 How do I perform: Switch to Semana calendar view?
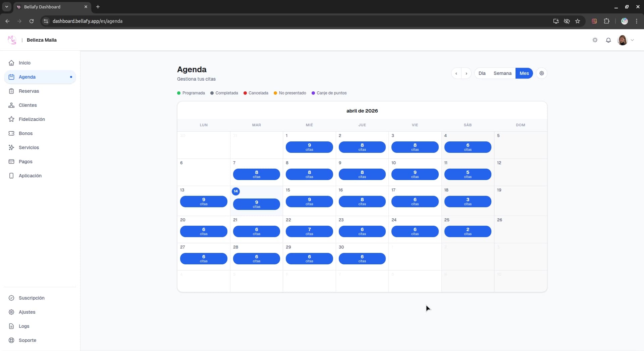tap(502, 73)
